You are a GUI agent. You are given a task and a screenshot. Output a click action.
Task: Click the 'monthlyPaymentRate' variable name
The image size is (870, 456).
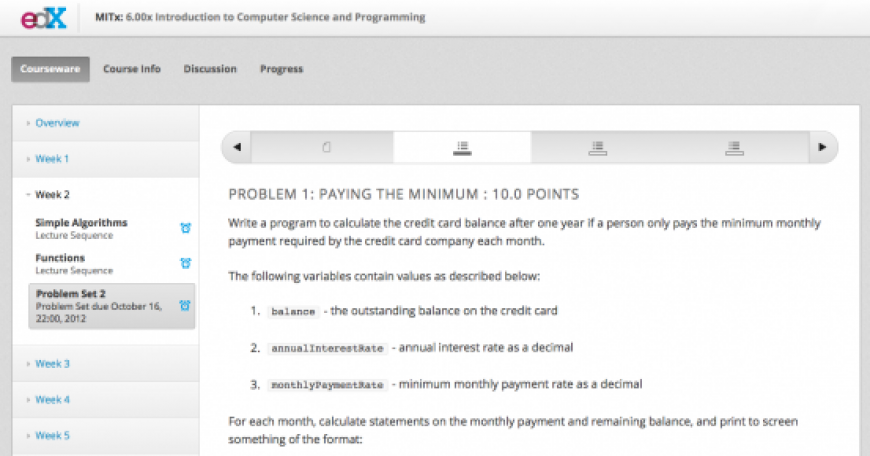[327, 385]
